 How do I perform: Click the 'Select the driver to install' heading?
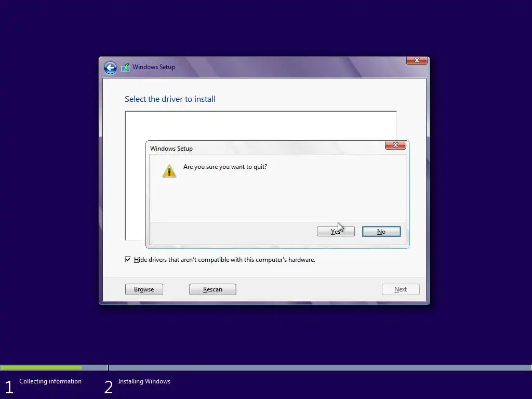(x=170, y=99)
